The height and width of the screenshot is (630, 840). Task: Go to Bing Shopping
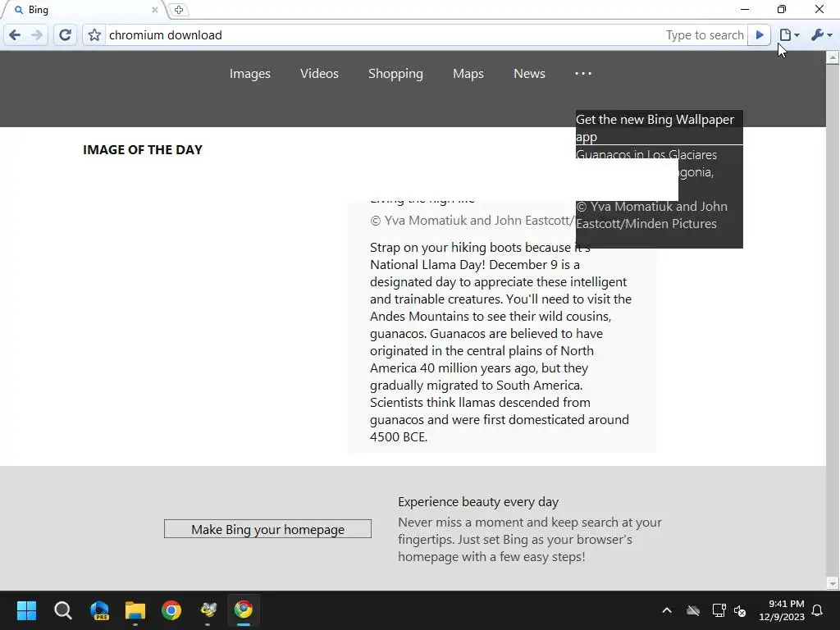395,73
